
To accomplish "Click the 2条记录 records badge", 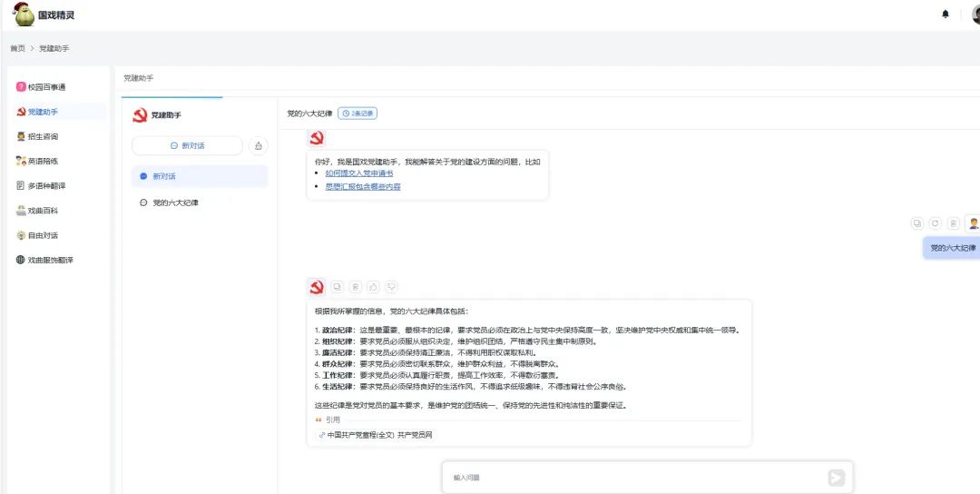I will pyautogui.click(x=358, y=114).
